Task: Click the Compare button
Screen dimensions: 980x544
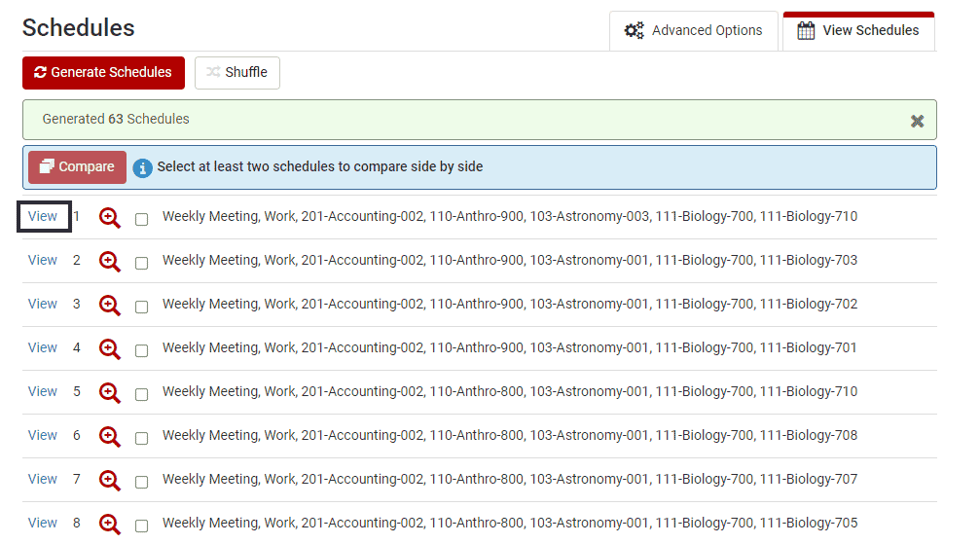Action: point(77,167)
